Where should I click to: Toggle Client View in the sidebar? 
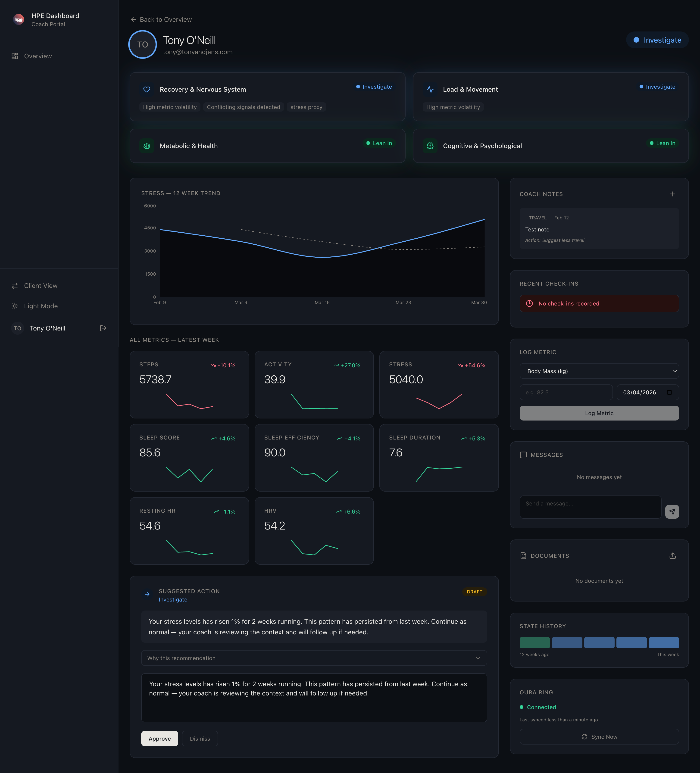40,285
